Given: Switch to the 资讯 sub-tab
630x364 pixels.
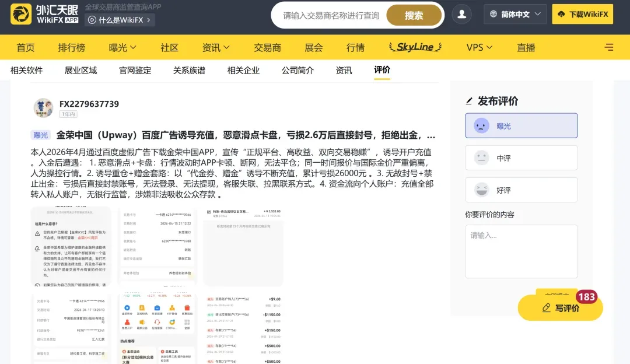Looking at the screenshot, I should tap(344, 71).
